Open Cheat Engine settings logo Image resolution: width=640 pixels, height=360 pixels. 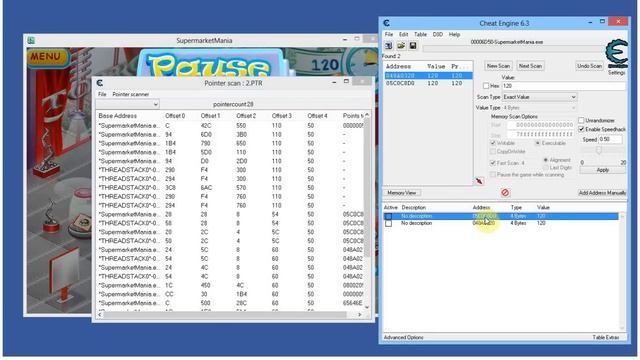coord(617,54)
